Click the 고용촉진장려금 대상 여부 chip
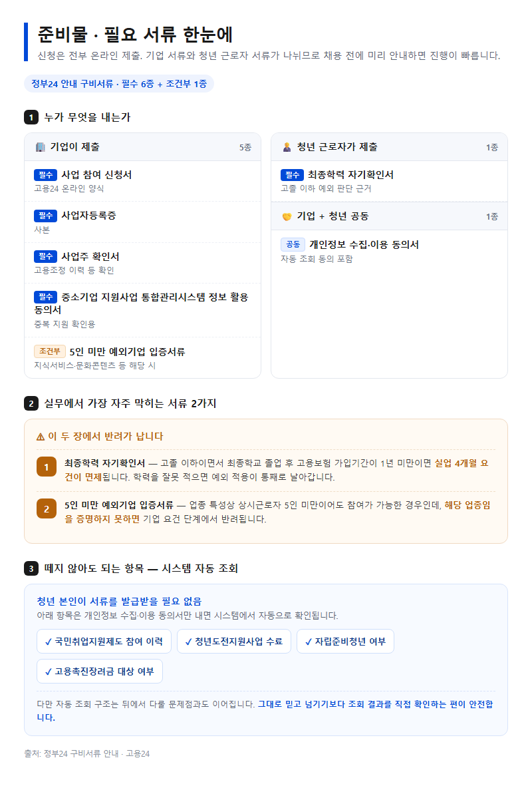Image resolution: width=532 pixels, height=794 pixels. (100, 672)
